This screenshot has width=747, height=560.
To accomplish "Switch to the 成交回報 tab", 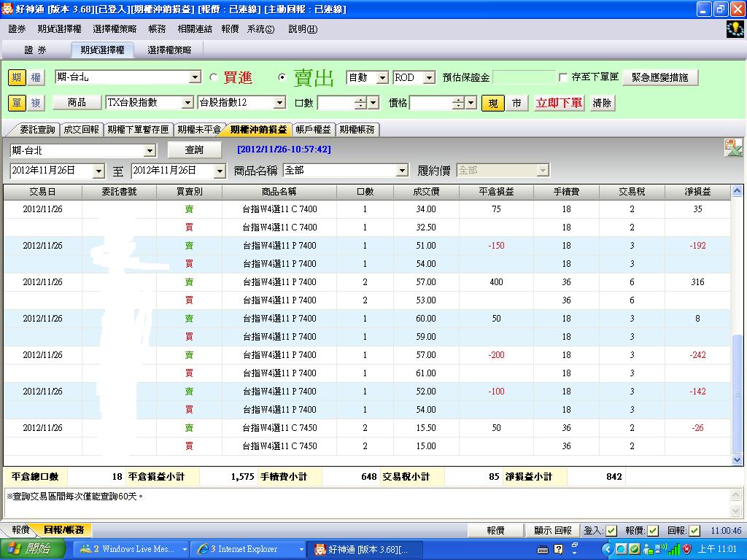I will click(x=82, y=130).
